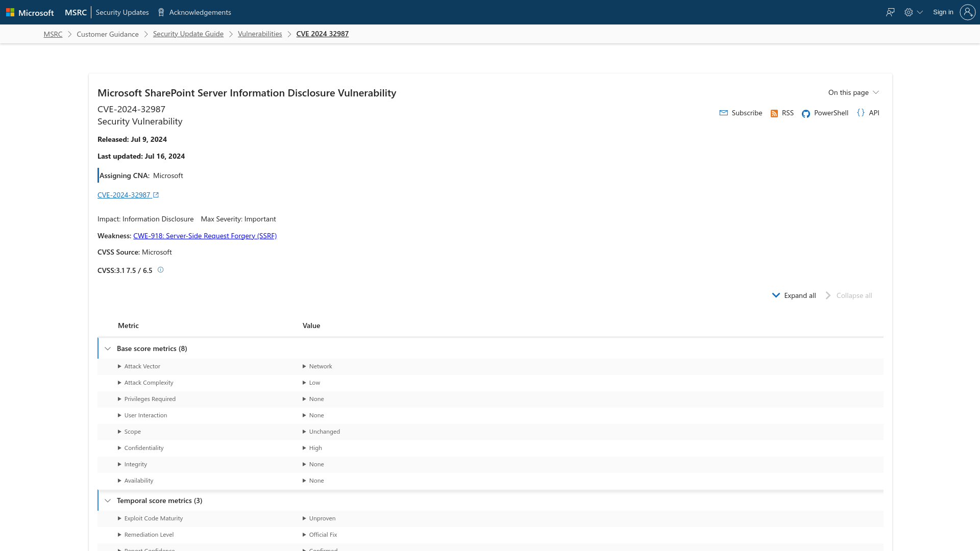
Task: Click the API icon
Action: (x=861, y=112)
